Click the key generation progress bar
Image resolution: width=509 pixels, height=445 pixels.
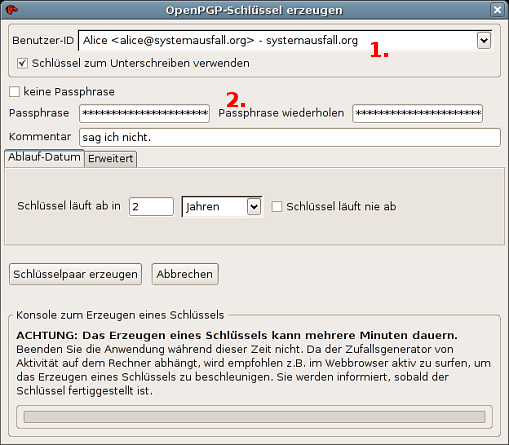click(254, 417)
